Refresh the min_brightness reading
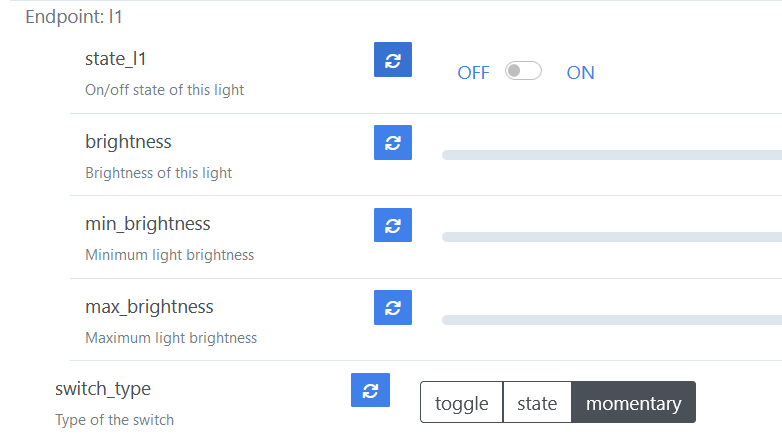 [x=393, y=224]
